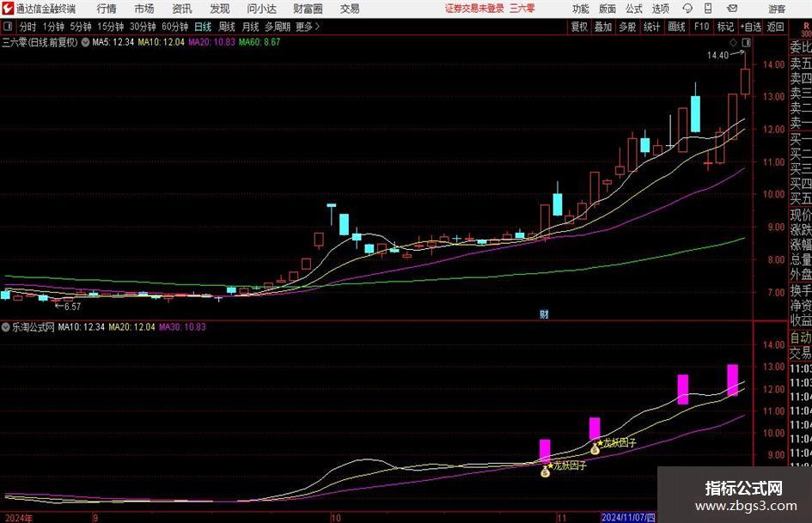Click the F10 company info button

(702, 27)
